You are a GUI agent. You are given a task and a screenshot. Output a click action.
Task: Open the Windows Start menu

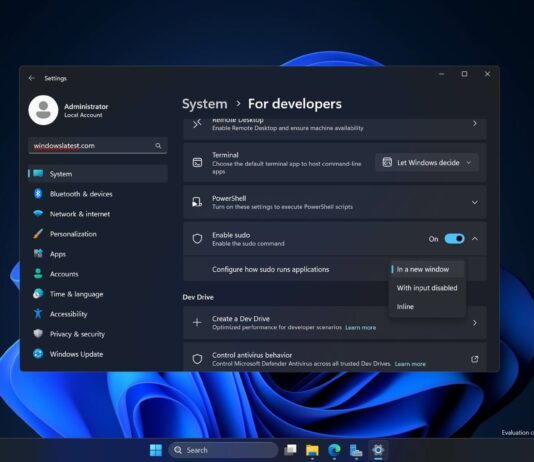click(156, 450)
